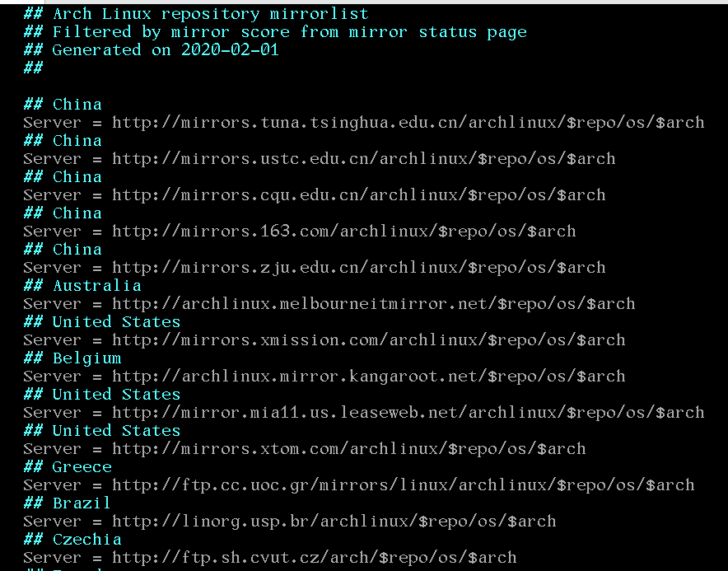Click the China comment preceding the cqu mirror
Viewport: 728px width, 571px height.
pyautogui.click(x=63, y=177)
